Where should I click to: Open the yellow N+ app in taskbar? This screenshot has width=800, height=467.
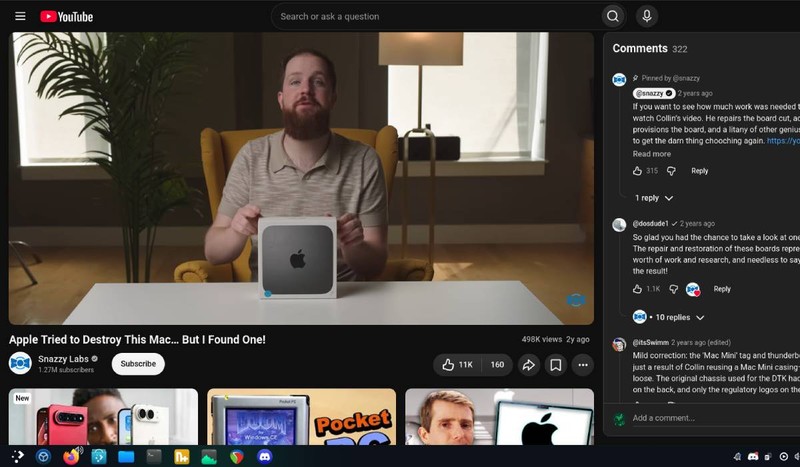[x=181, y=456]
